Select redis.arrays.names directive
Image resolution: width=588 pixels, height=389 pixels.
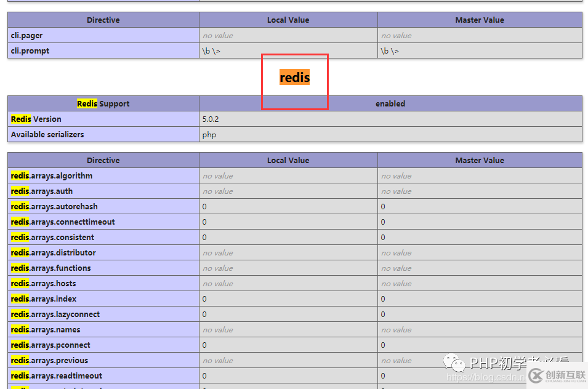[x=103, y=329]
